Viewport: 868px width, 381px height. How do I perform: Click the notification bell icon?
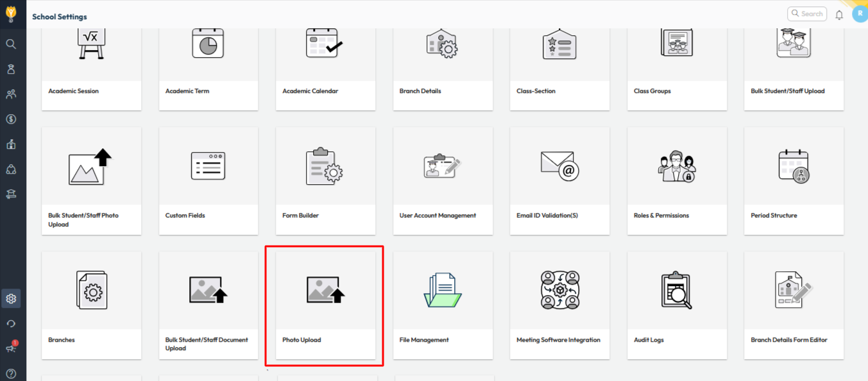[x=839, y=15]
